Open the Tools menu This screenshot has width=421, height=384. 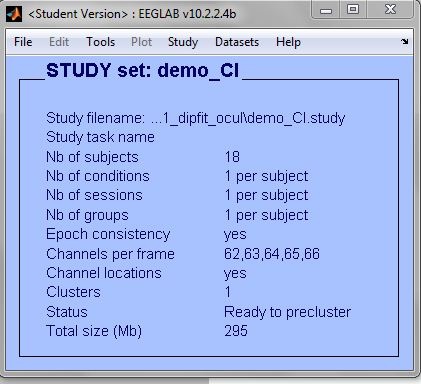[101, 42]
